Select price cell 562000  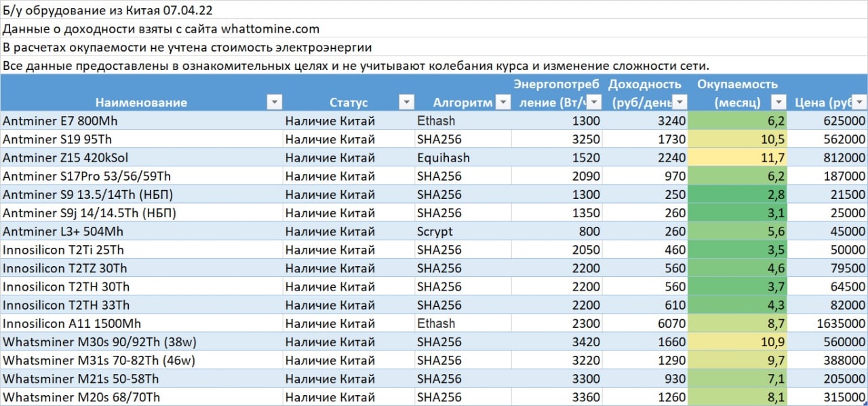tap(828, 139)
